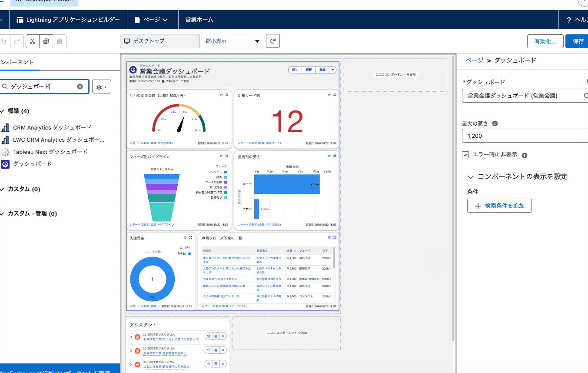Image resolution: width=588 pixels, height=373 pixels.
Task: Refresh the 失注理由 donut widget
Action: (185, 238)
